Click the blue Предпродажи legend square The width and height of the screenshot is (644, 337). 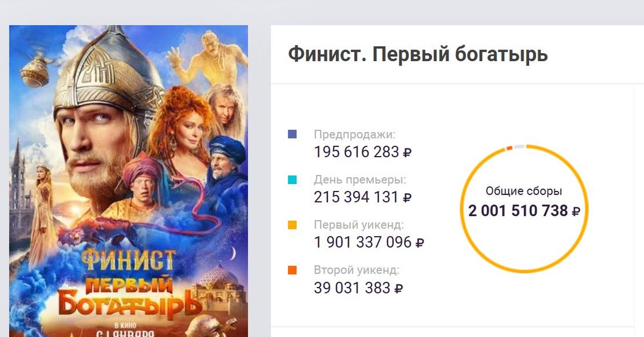pyautogui.click(x=292, y=135)
